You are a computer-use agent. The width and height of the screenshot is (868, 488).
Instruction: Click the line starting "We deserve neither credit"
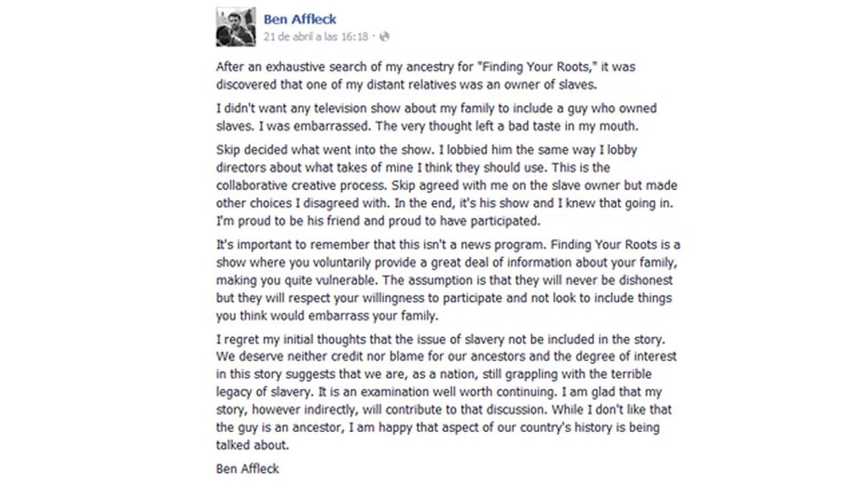pyautogui.click(x=446, y=357)
